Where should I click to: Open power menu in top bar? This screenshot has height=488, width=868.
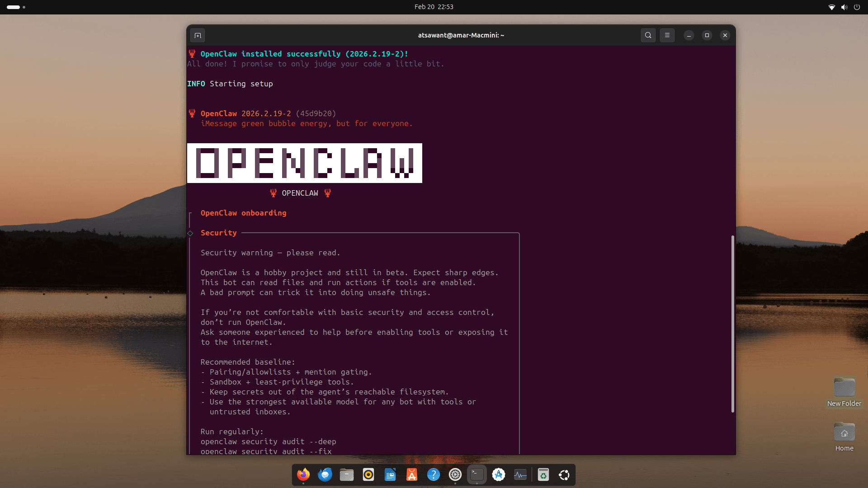coord(857,7)
